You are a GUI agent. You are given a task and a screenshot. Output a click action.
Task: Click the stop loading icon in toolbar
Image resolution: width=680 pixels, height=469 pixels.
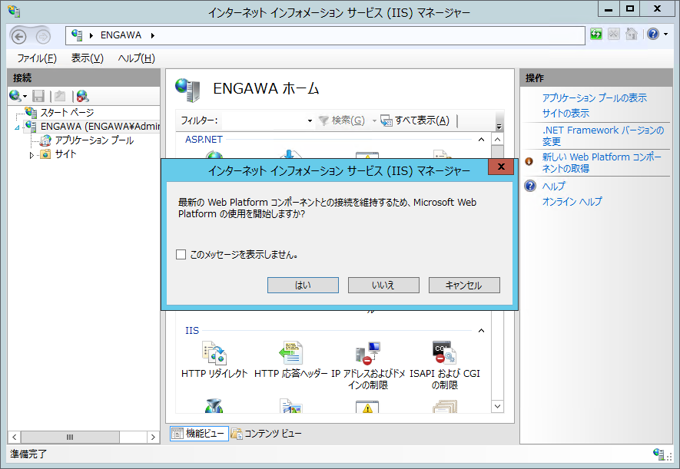(x=614, y=34)
